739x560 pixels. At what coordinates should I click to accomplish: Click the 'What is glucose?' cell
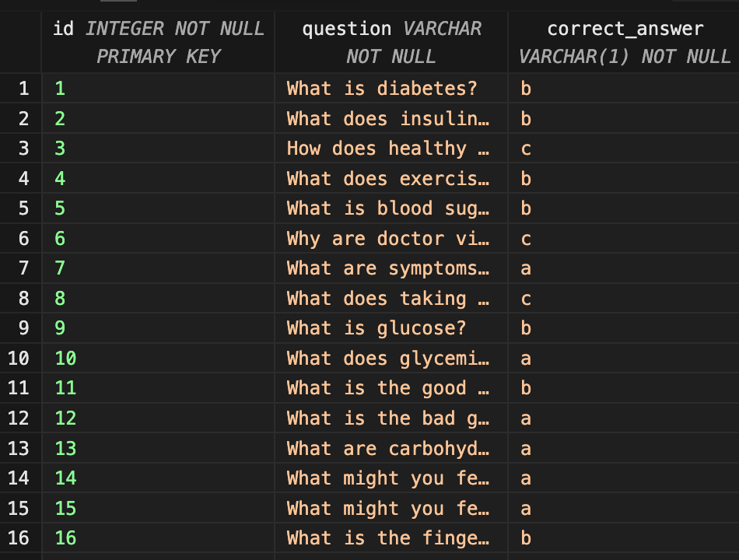391,327
